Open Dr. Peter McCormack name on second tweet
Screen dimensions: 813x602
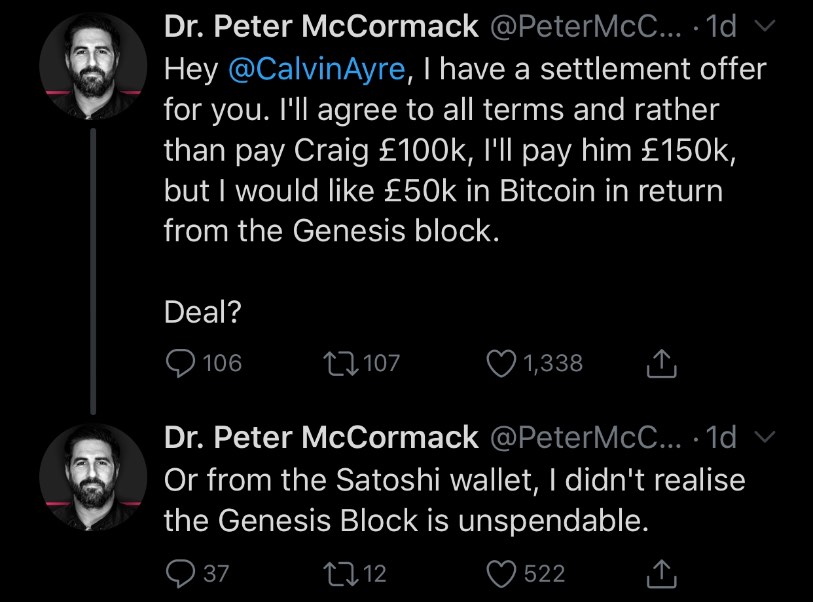pyautogui.click(x=320, y=436)
